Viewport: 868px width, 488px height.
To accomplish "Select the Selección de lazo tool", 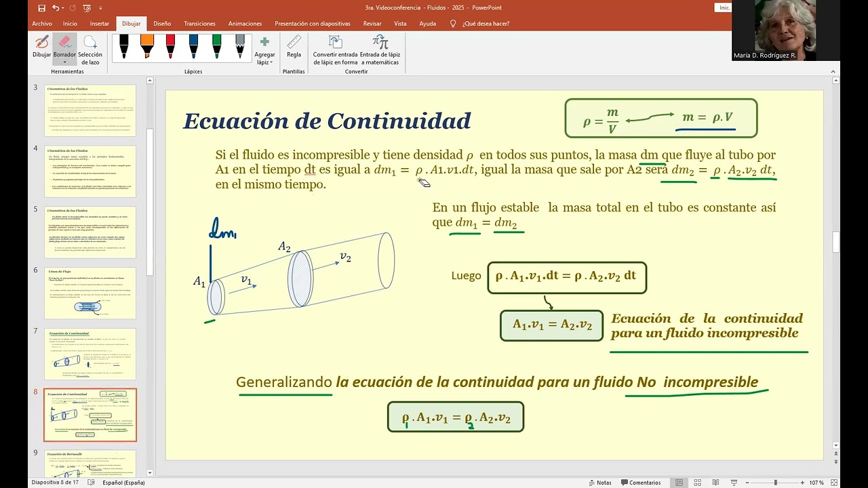I will pyautogui.click(x=90, y=49).
